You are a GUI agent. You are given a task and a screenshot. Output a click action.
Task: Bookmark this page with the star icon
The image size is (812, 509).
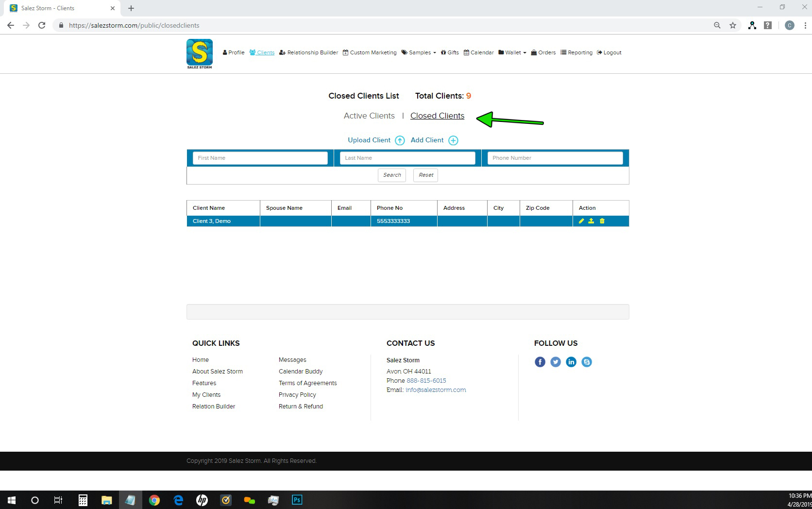tap(733, 25)
